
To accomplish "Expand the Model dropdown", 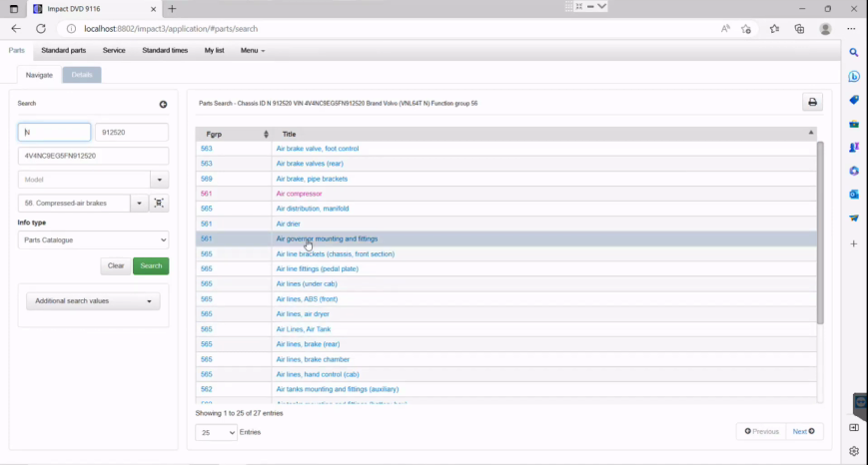I will pos(159,180).
